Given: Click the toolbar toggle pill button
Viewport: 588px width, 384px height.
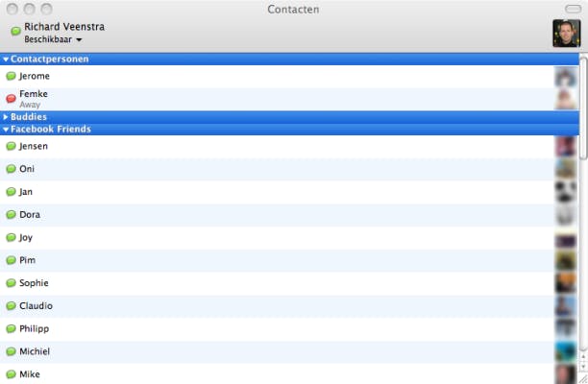Looking at the screenshot, I should 573,9.
